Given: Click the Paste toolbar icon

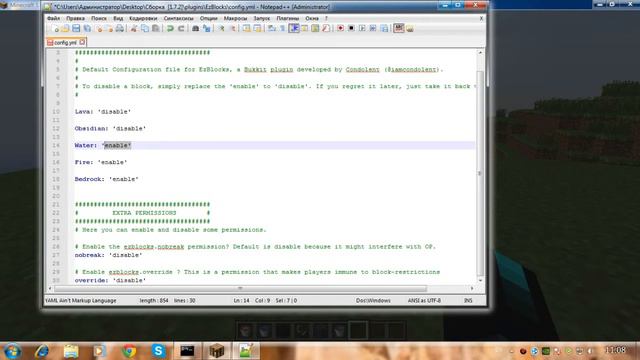Looking at the screenshot, I should tap(156, 28).
